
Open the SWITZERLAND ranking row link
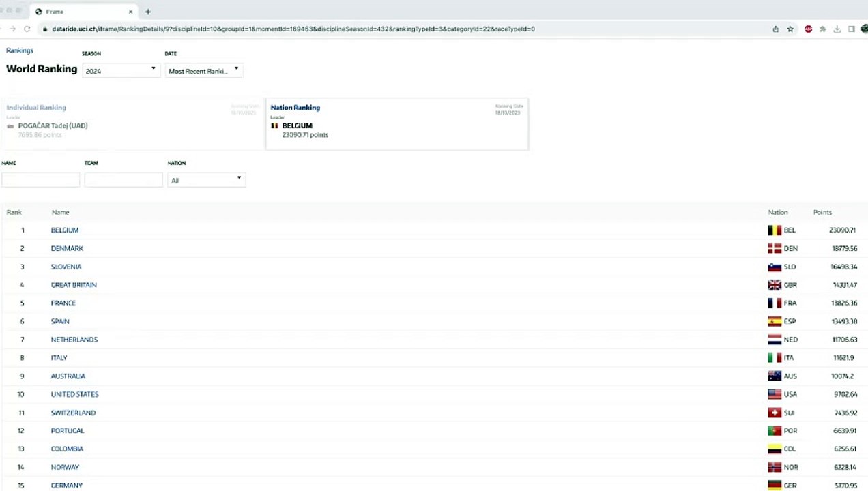(x=73, y=413)
